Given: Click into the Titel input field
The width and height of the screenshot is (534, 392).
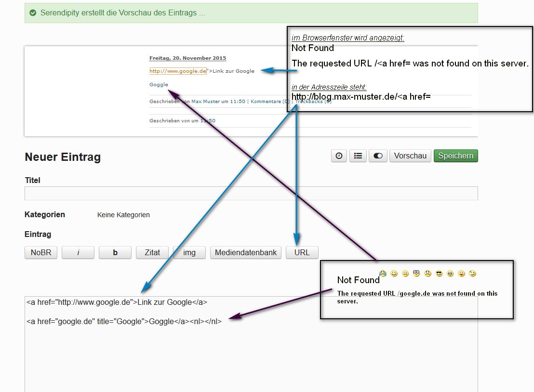Looking at the screenshot, I should pos(251,193).
